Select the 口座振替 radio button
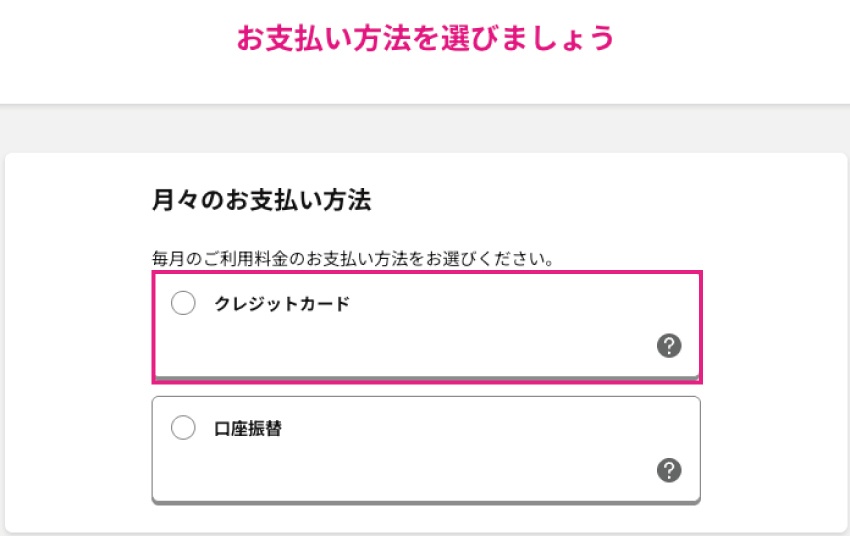850x536 pixels. click(183, 428)
